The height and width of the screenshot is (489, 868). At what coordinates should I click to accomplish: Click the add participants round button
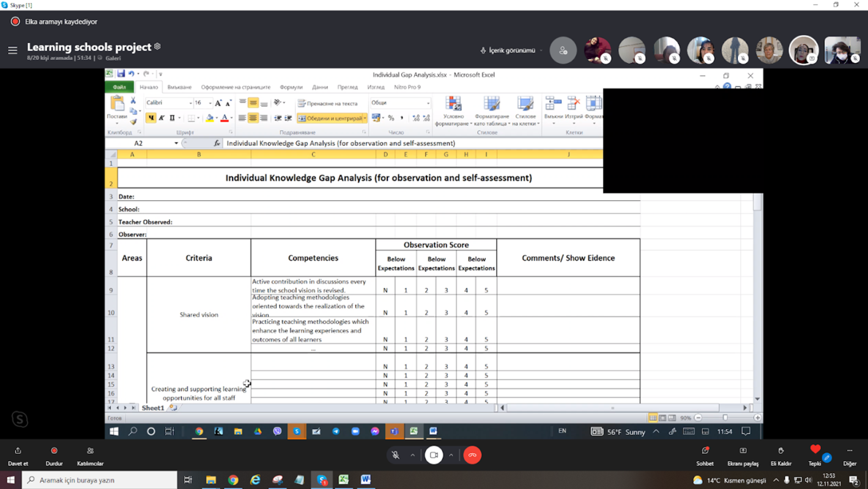click(563, 50)
